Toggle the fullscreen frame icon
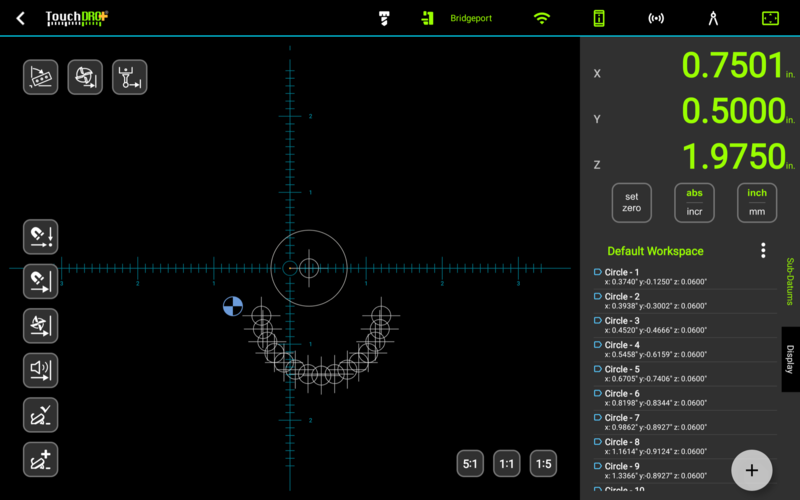The height and width of the screenshot is (500, 800). pyautogui.click(x=770, y=18)
